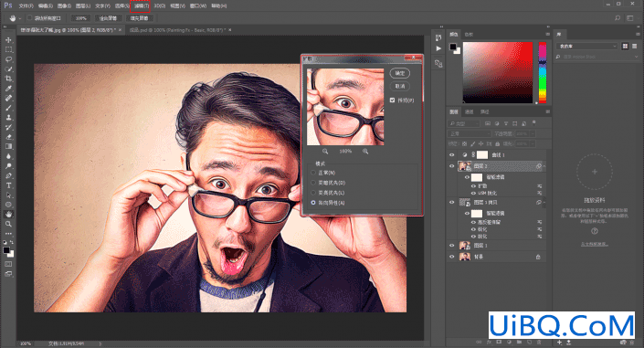This screenshot has width=644, height=348.
Task: Toggle the 预览(P) checkbox in dialog
Action: [x=392, y=100]
